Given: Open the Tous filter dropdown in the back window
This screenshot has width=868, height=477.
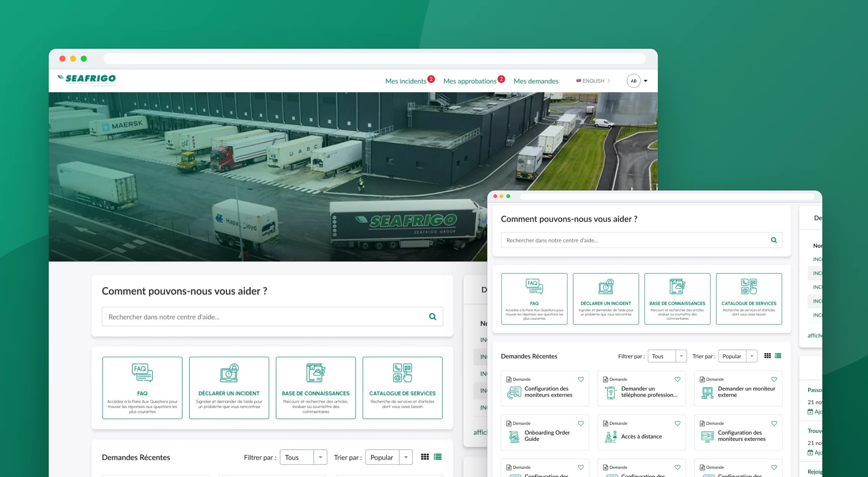Looking at the screenshot, I should pyautogui.click(x=303, y=457).
